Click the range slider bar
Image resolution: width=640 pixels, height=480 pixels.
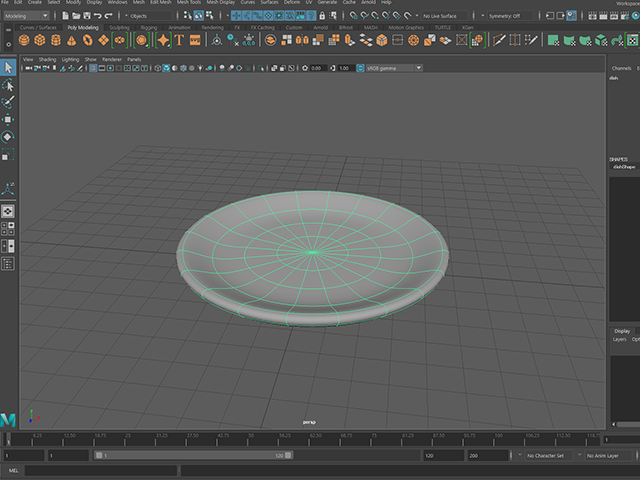[x=193, y=455]
